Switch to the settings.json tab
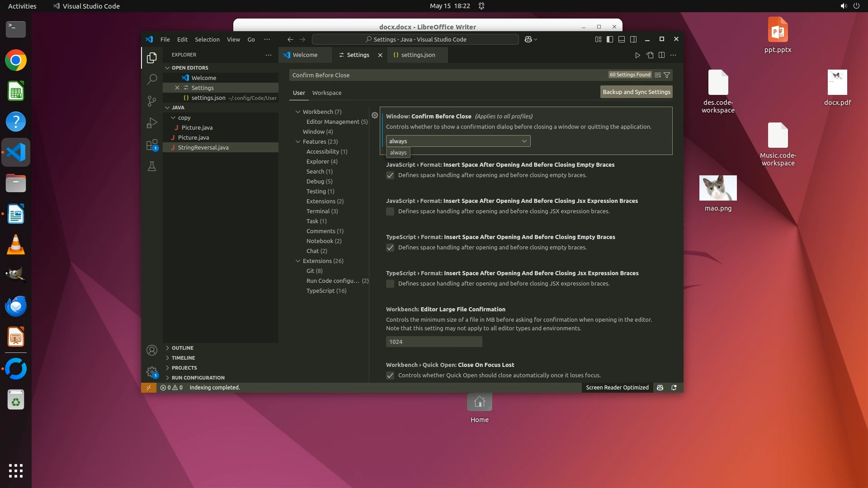This screenshot has width=868, height=488. tap(418, 55)
